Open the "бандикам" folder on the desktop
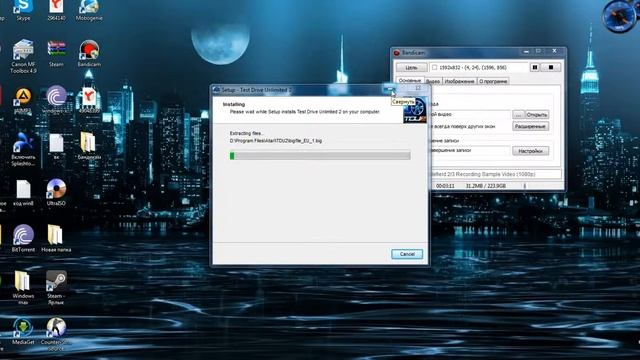640x360 pixels. pyautogui.click(x=89, y=146)
